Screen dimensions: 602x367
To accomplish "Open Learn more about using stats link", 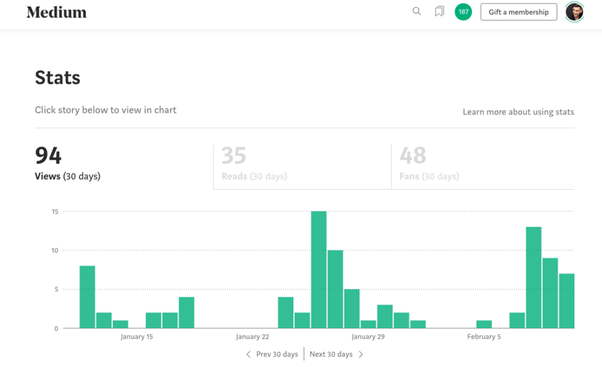I will pos(518,112).
